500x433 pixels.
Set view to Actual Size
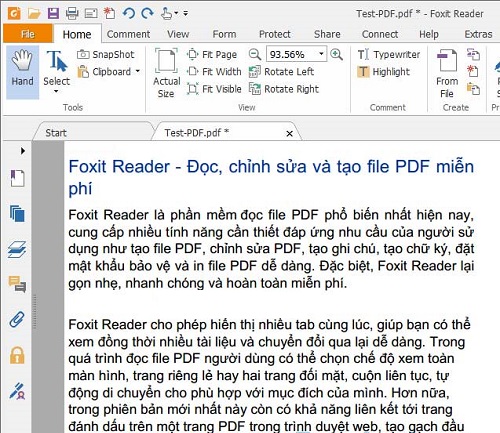166,73
